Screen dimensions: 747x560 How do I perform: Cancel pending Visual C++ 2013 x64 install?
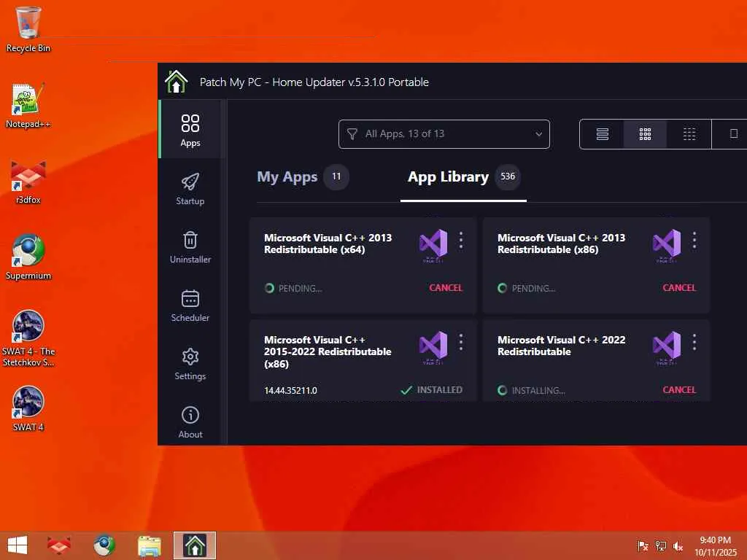pos(446,288)
